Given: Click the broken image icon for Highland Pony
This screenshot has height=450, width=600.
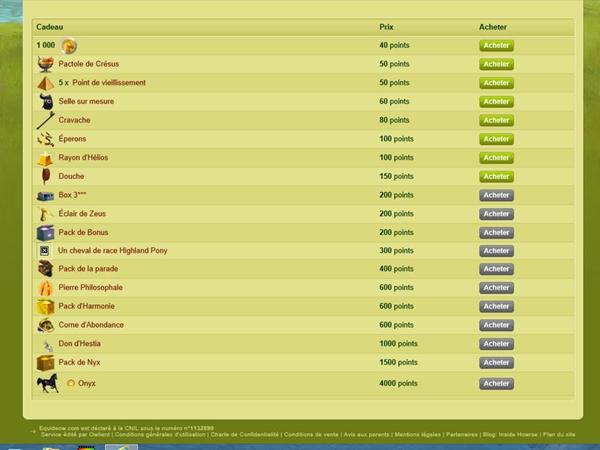Looking at the screenshot, I should pos(45,251).
